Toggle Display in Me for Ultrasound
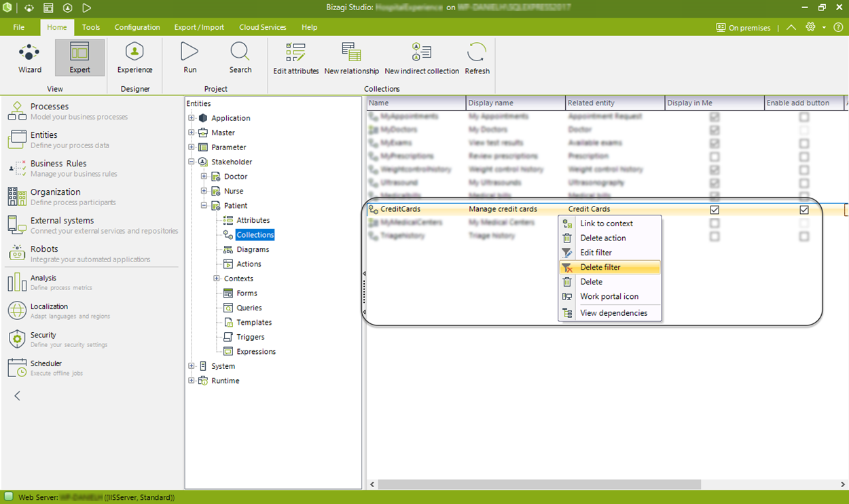The width and height of the screenshot is (849, 504). tap(715, 183)
